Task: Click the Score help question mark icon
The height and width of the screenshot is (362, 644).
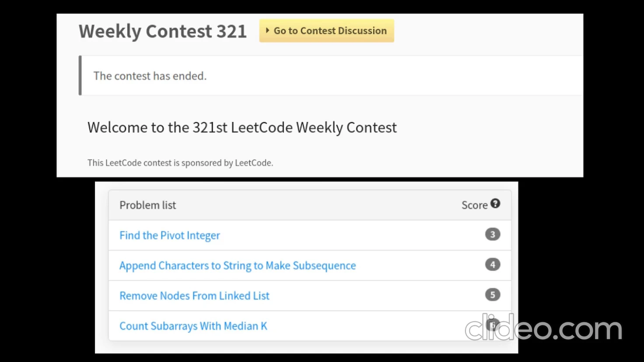Action: [495, 204]
